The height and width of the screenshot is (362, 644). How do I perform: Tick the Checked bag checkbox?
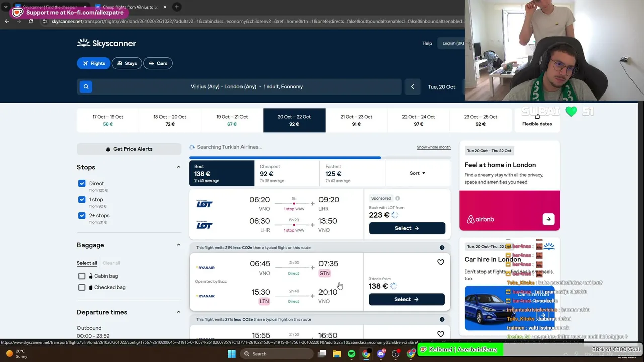(82, 287)
